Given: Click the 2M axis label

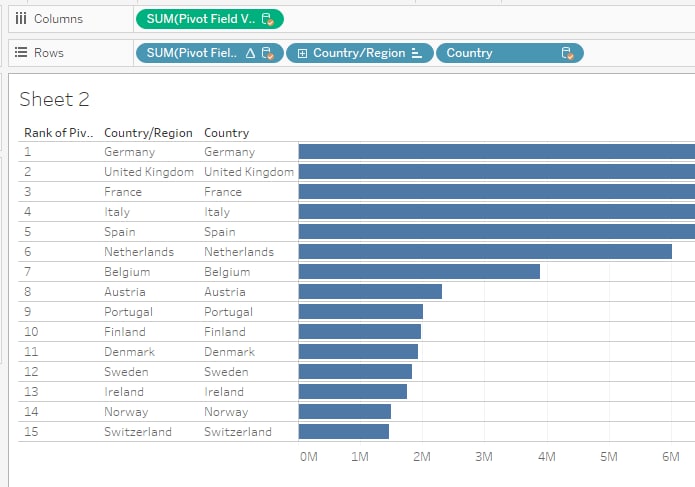Looking at the screenshot, I should tap(422, 456).
